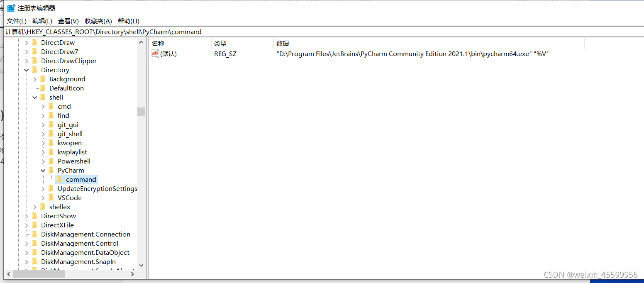The height and width of the screenshot is (283, 644).
Task: Click the cmd folder icon
Action: [x=51, y=106]
